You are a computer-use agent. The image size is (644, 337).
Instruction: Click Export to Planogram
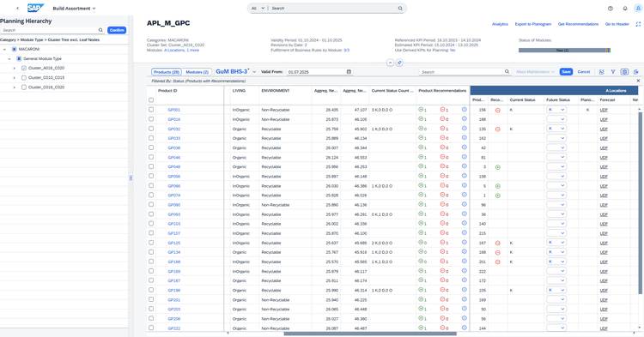click(532, 24)
